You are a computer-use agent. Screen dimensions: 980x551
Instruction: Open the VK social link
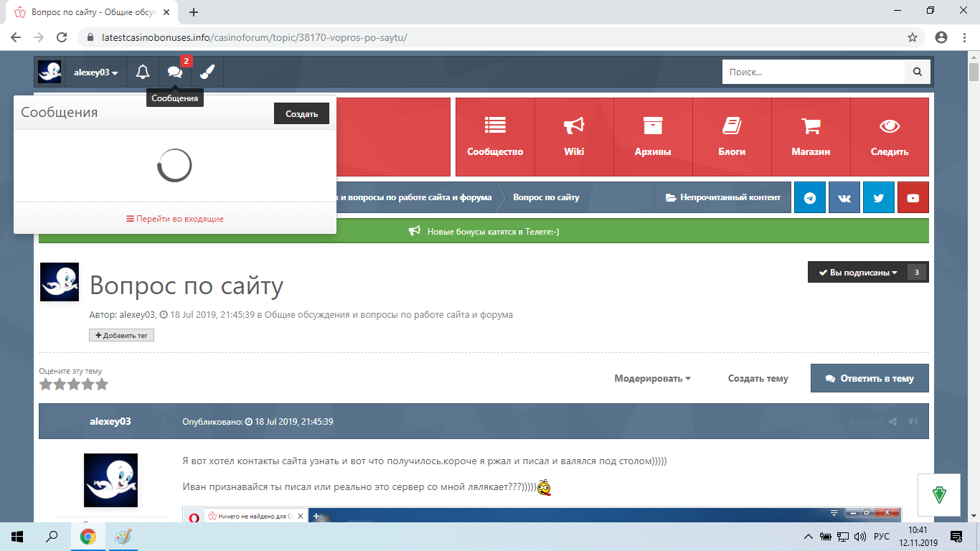pyautogui.click(x=844, y=198)
